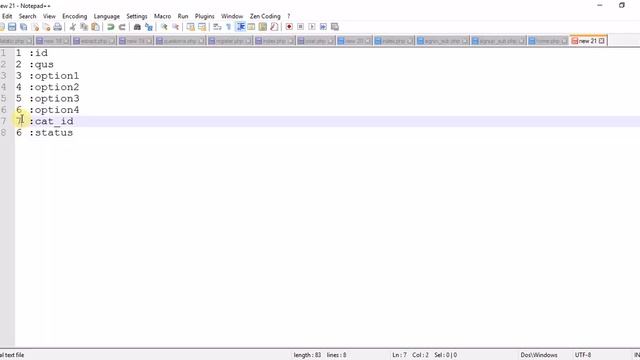The width and height of the screenshot is (640, 360).
Task: Open the Search menu
Action: click(27, 16)
